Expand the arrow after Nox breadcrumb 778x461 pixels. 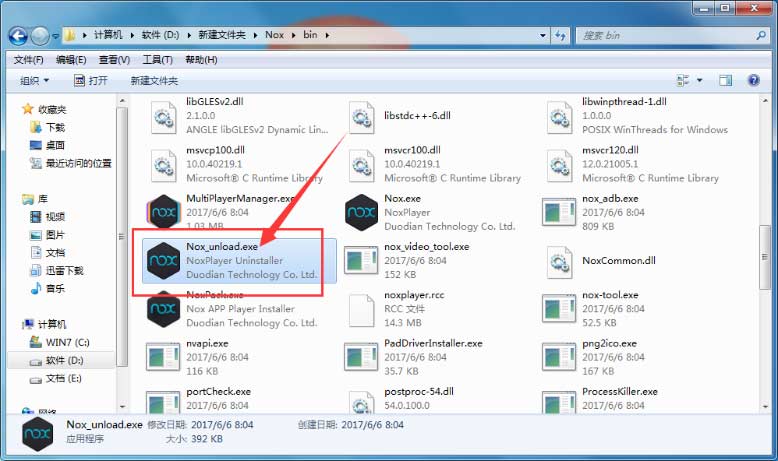pyautogui.click(x=293, y=35)
